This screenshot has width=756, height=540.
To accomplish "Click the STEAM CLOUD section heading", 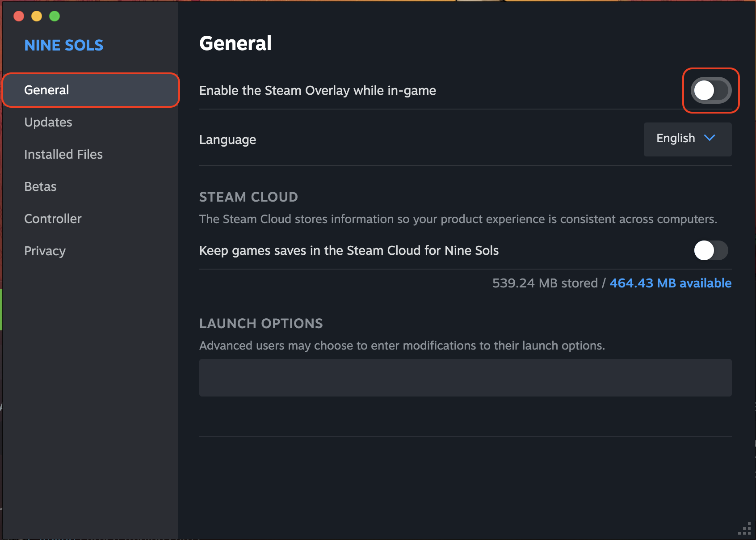I will pyautogui.click(x=248, y=197).
